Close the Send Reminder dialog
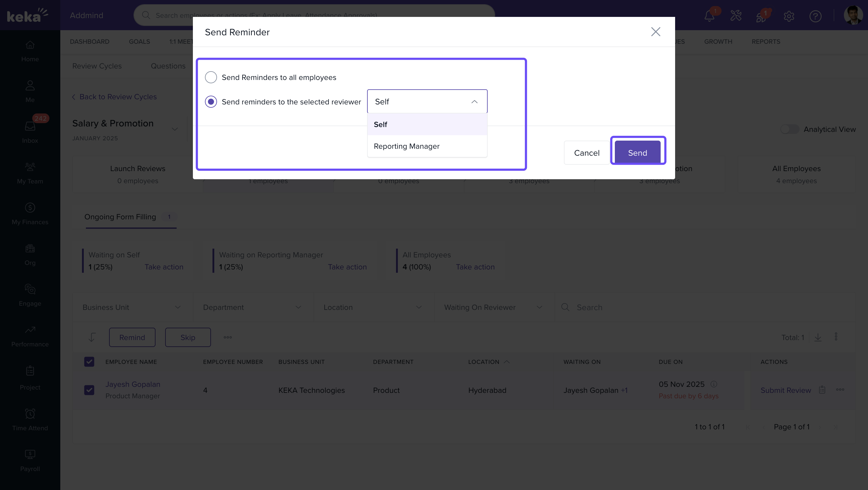 coord(656,32)
